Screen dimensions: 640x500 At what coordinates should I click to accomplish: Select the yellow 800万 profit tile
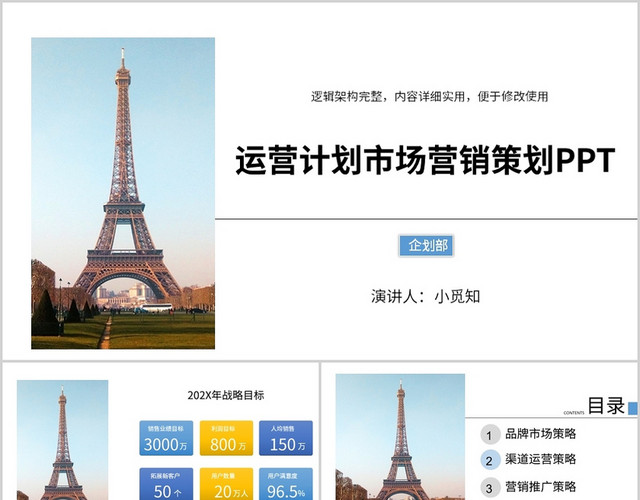[226, 438]
